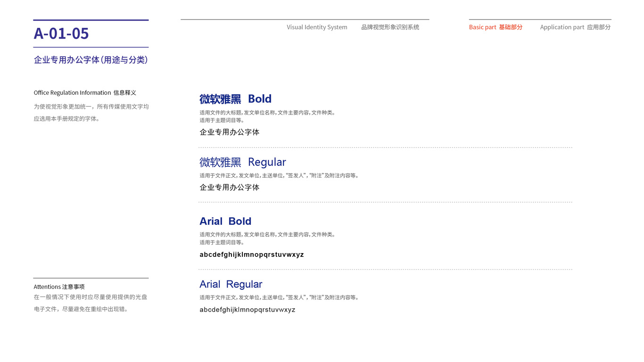Click the Office Regulation Information 信息释义 heading
Viewport: 644px width, 362px height.
85,93
